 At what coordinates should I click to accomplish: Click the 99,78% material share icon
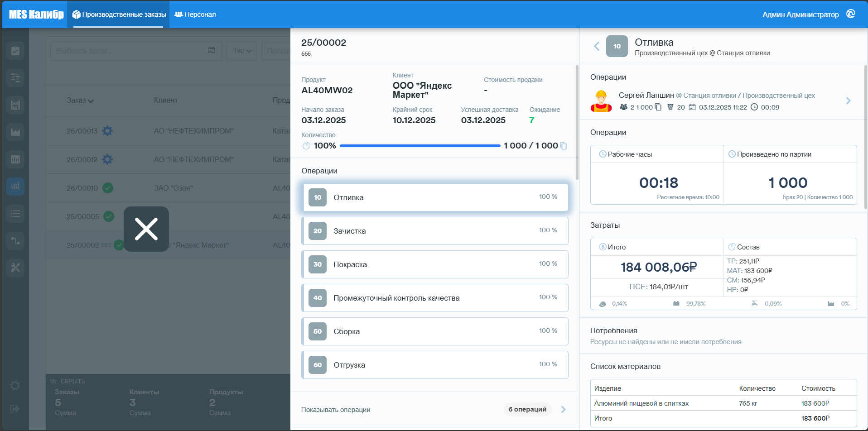click(676, 304)
